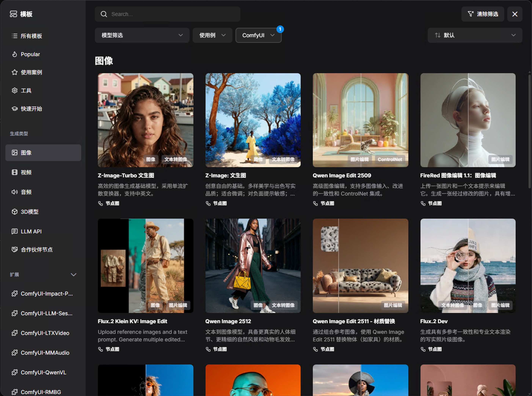
Task: Click the 清除筛选 button
Action: (483, 14)
